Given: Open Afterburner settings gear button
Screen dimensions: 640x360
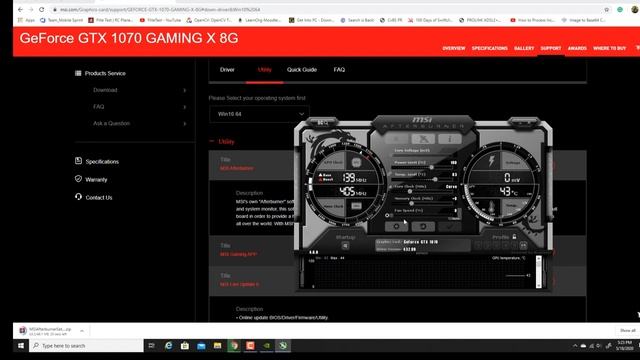Looking at the screenshot, I should pyautogui.click(x=396, y=226).
